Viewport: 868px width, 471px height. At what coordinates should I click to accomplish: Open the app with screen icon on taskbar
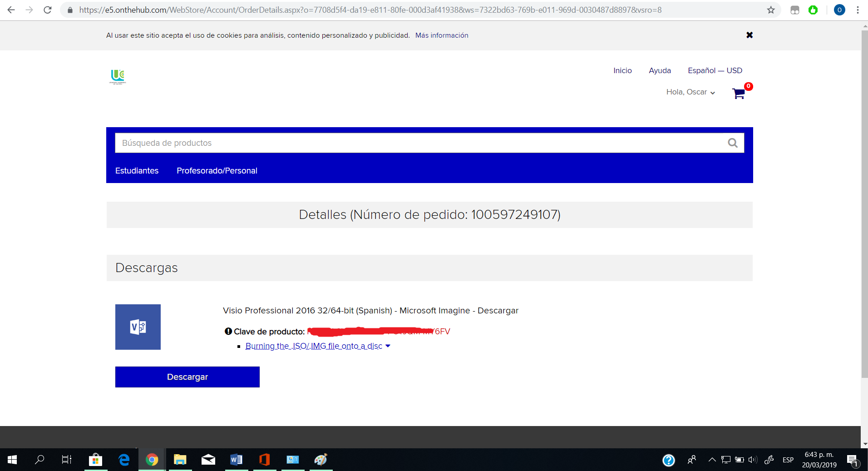(x=293, y=460)
